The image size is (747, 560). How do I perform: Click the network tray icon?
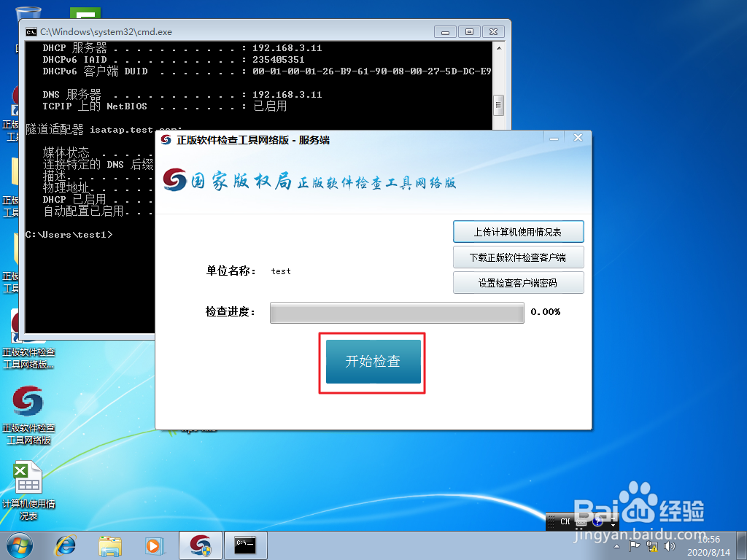(x=652, y=546)
